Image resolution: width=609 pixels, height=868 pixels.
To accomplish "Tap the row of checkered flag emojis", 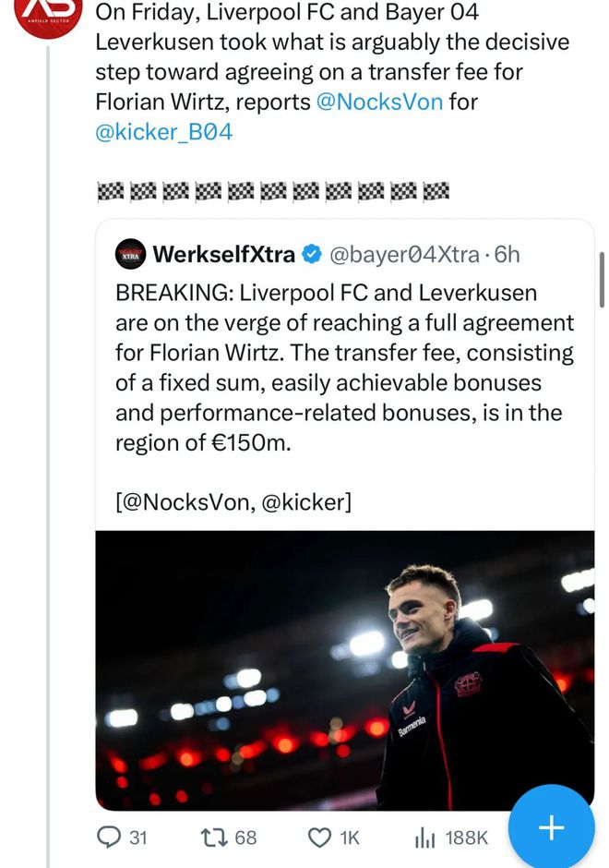I will 273,191.
